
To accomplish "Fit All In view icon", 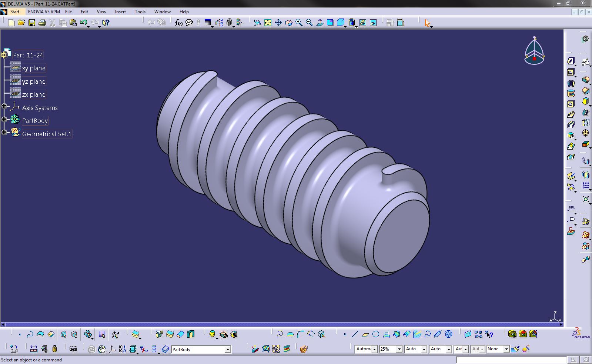I will (x=268, y=23).
